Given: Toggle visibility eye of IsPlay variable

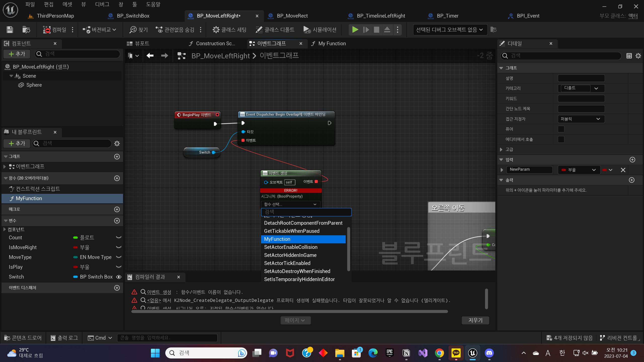Looking at the screenshot, I should (119, 267).
